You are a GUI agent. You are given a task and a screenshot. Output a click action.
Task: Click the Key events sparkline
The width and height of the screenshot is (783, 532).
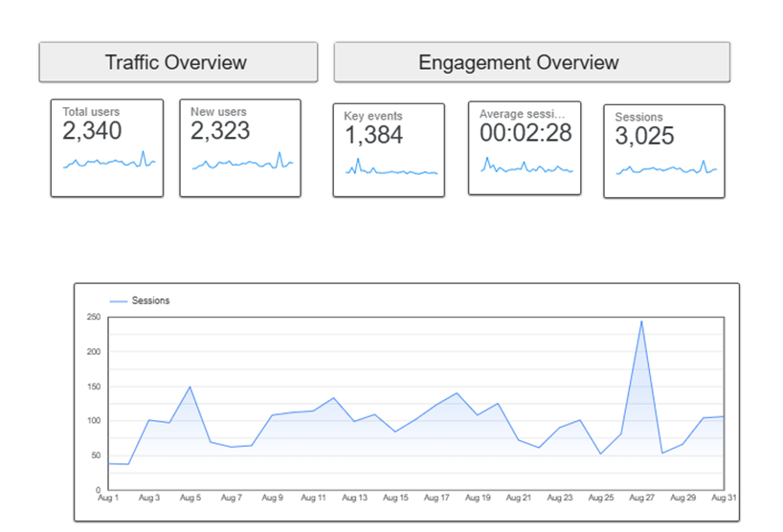(x=391, y=166)
